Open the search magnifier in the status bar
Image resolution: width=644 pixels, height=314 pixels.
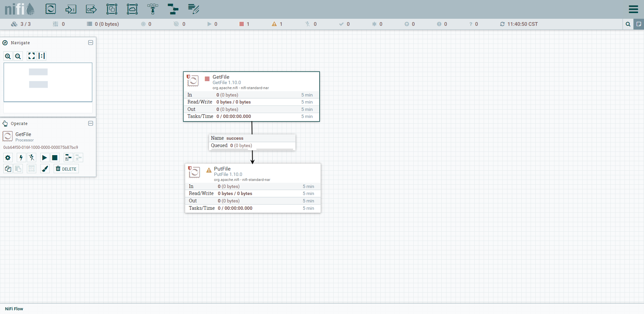pyautogui.click(x=628, y=24)
